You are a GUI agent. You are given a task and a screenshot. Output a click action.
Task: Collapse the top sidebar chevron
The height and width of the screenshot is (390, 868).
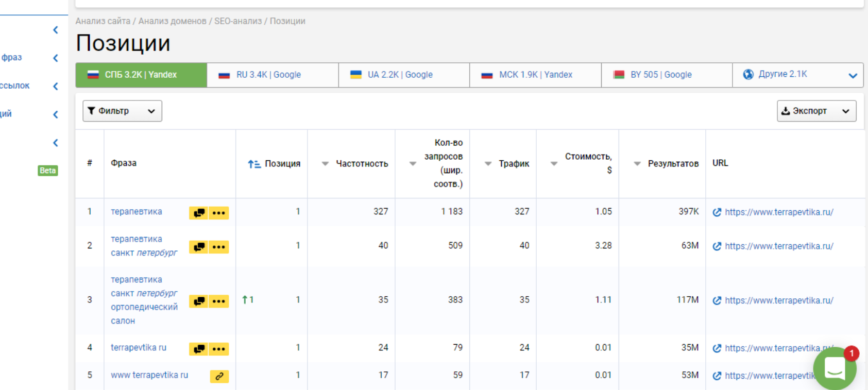click(56, 30)
